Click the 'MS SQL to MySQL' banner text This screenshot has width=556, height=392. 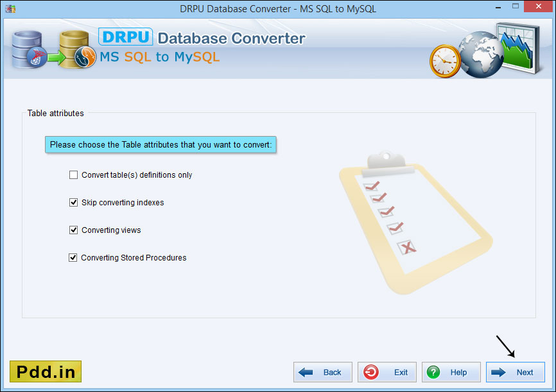click(160, 56)
